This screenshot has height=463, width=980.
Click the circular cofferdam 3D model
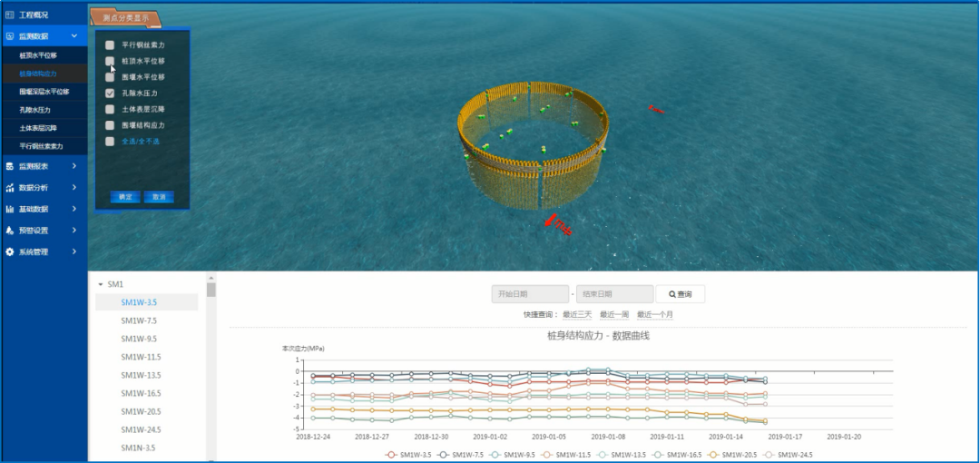(534, 145)
